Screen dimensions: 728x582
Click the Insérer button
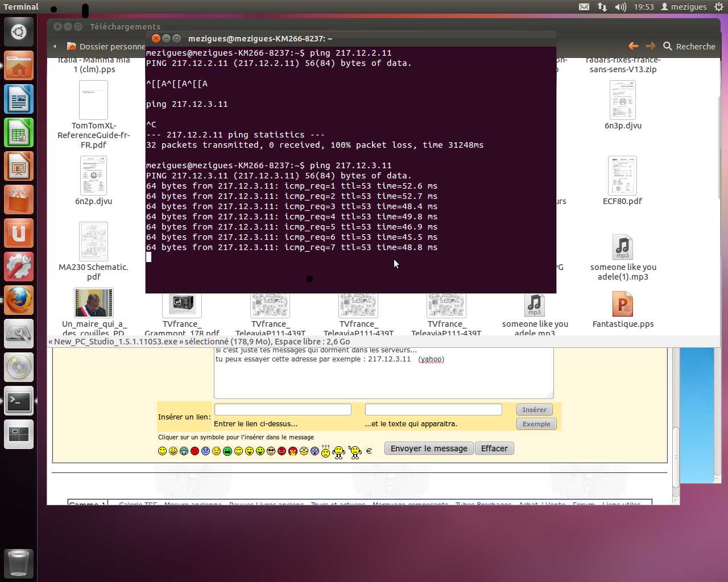(x=535, y=410)
